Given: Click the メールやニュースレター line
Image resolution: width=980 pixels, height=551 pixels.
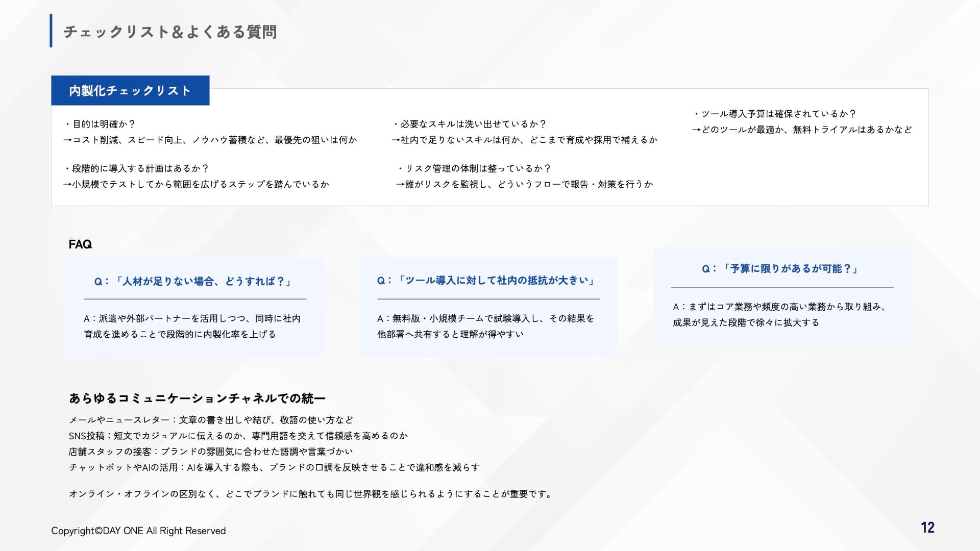Looking at the screenshot, I should 211,420.
